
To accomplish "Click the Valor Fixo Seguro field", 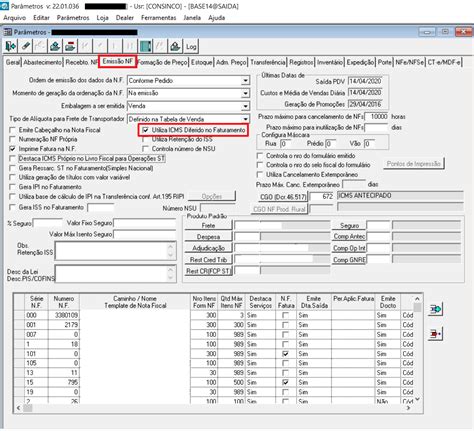I will (x=145, y=223).
